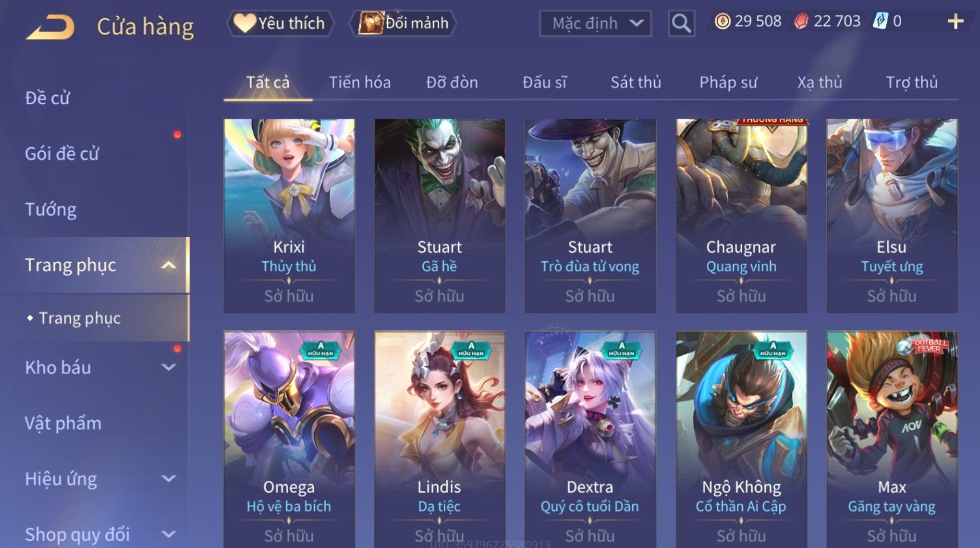The height and width of the screenshot is (548, 980).
Task: Open Đổi mảnh fragment exchange
Action: coord(403,23)
